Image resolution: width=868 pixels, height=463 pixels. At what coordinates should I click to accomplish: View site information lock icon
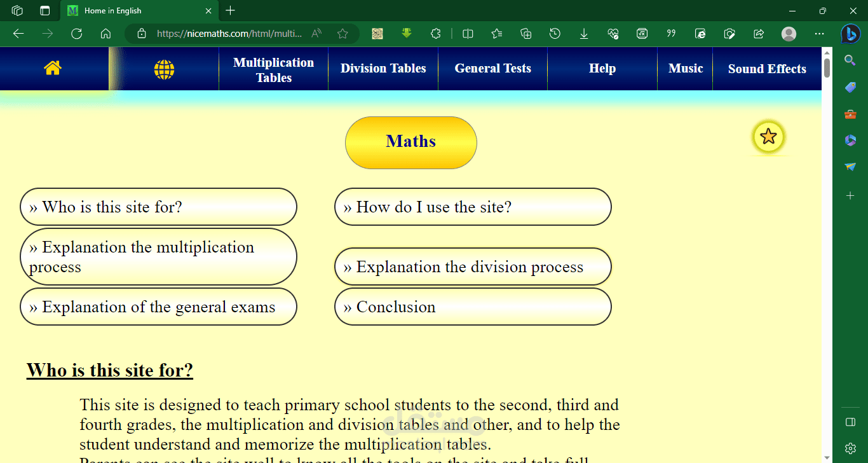(x=142, y=34)
